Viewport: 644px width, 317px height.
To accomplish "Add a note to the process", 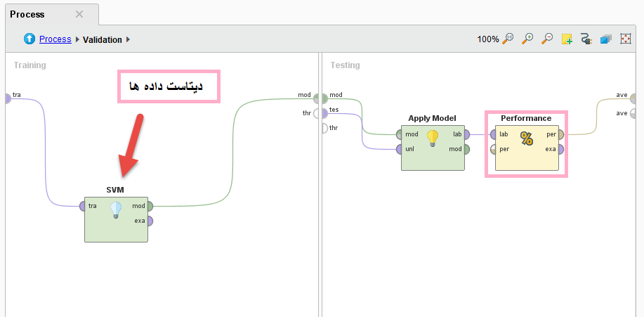I will coord(567,39).
